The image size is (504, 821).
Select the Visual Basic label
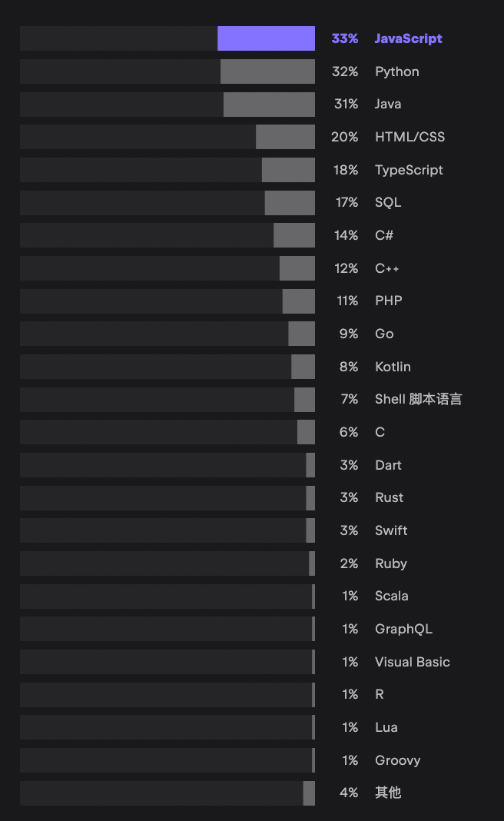413,662
